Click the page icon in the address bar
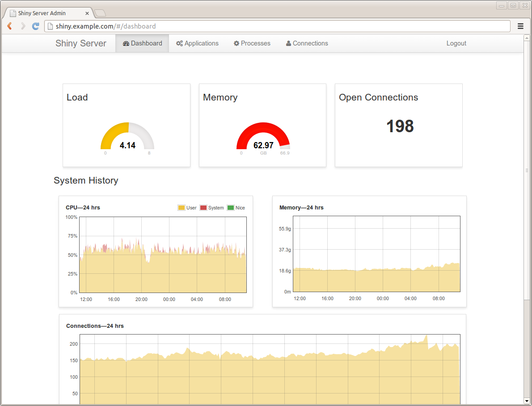 pyautogui.click(x=50, y=26)
